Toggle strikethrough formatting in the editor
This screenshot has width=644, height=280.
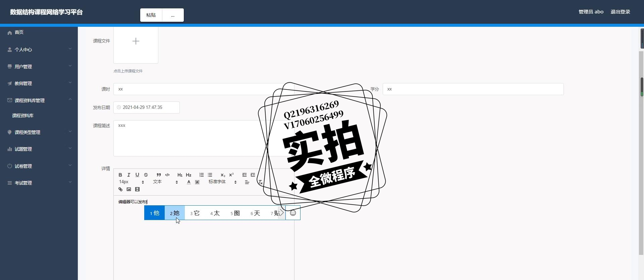coord(146,175)
